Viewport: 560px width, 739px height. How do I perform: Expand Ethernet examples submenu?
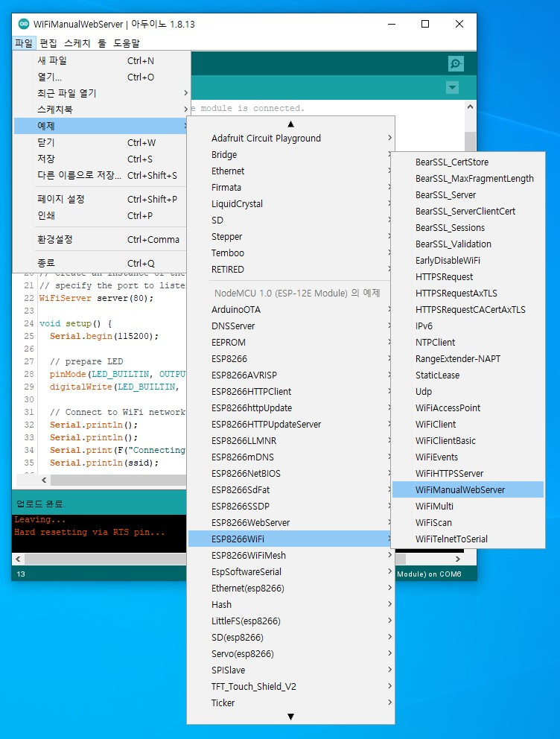click(x=290, y=171)
